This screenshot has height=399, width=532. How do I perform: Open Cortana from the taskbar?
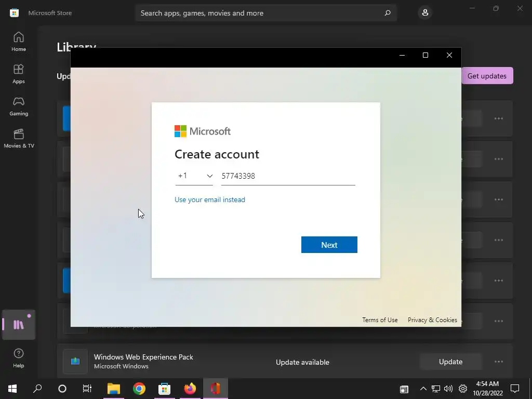coord(62,389)
